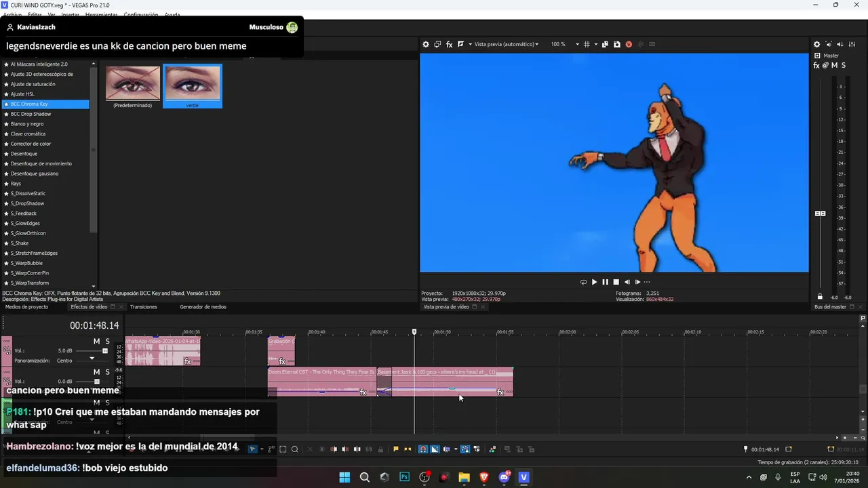
Task: Mute the Master bus
Action: click(834, 65)
